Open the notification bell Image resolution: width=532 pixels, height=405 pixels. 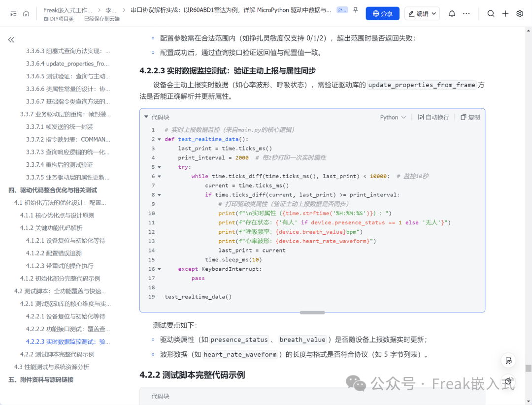[x=452, y=14]
